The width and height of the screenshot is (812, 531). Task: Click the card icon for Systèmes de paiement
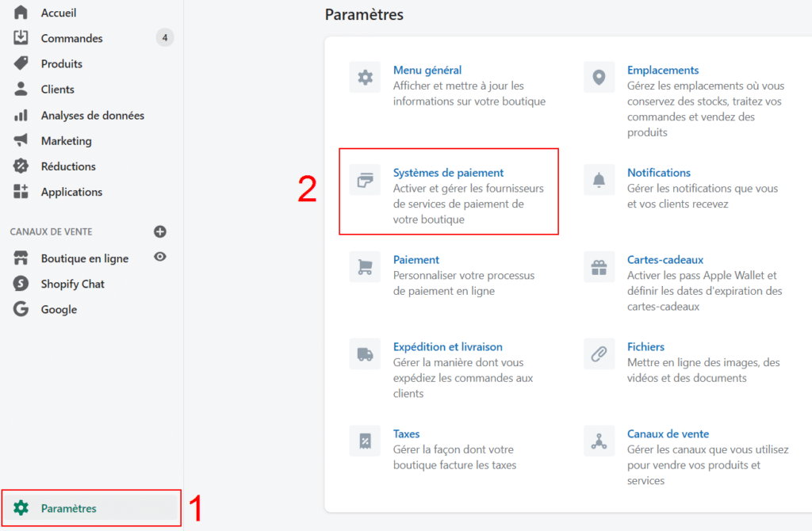point(365,181)
